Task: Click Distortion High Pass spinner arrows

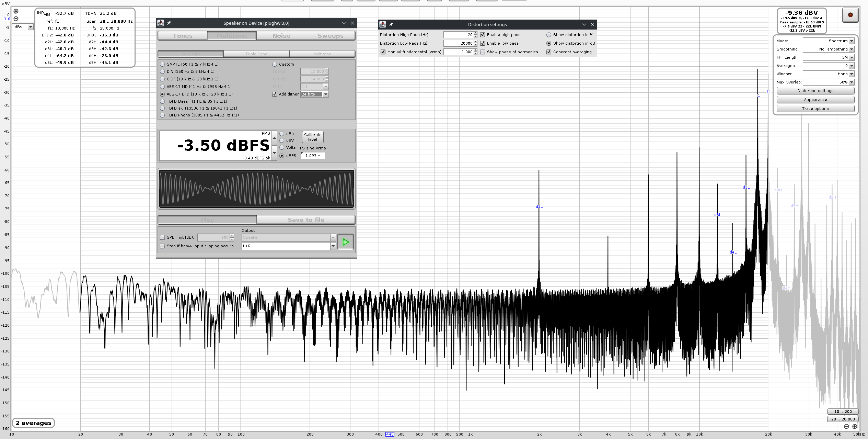Action: tap(475, 35)
